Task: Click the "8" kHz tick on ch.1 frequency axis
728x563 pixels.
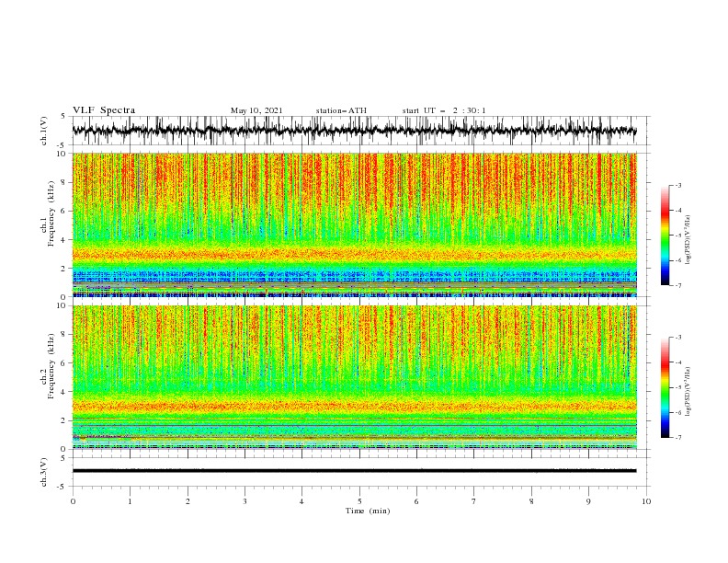Action: click(x=64, y=182)
